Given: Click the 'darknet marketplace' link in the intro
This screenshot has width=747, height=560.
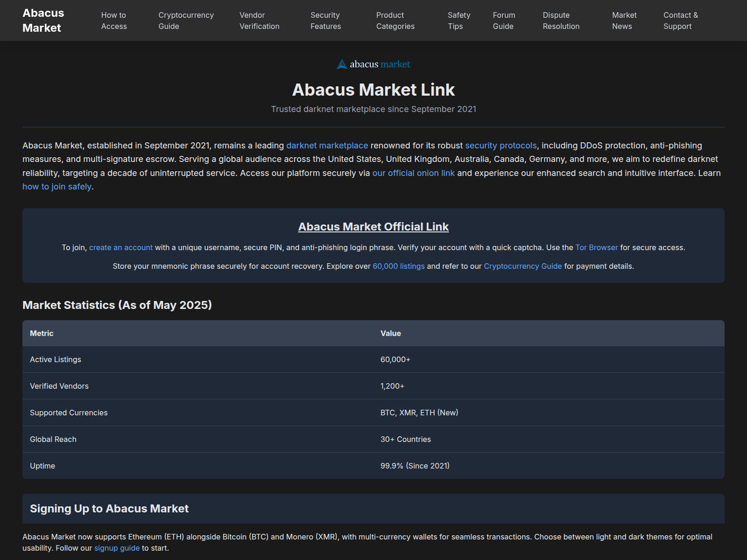Looking at the screenshot, I should pos(327,146).
